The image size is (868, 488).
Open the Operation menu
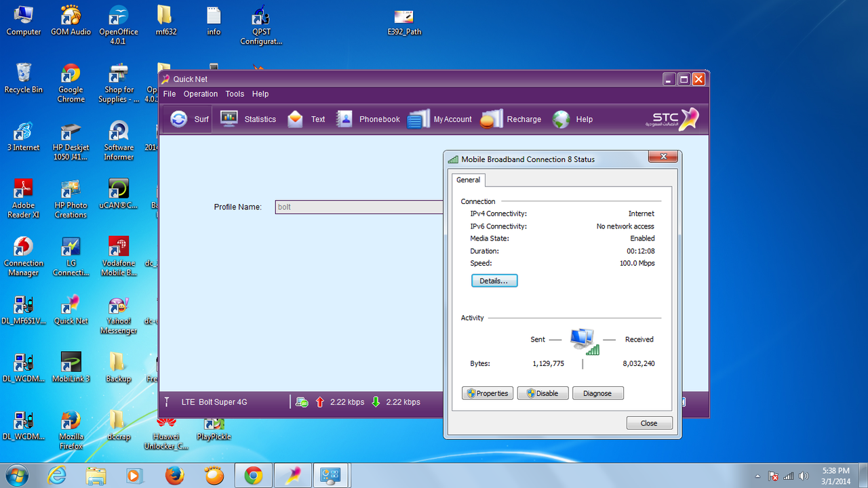coord(201,94)
